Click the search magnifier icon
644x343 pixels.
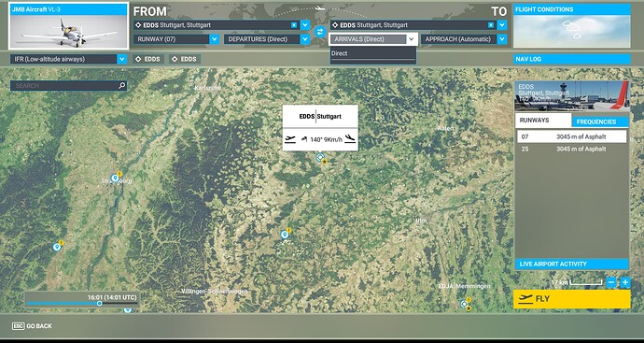[x=121, y=86]
